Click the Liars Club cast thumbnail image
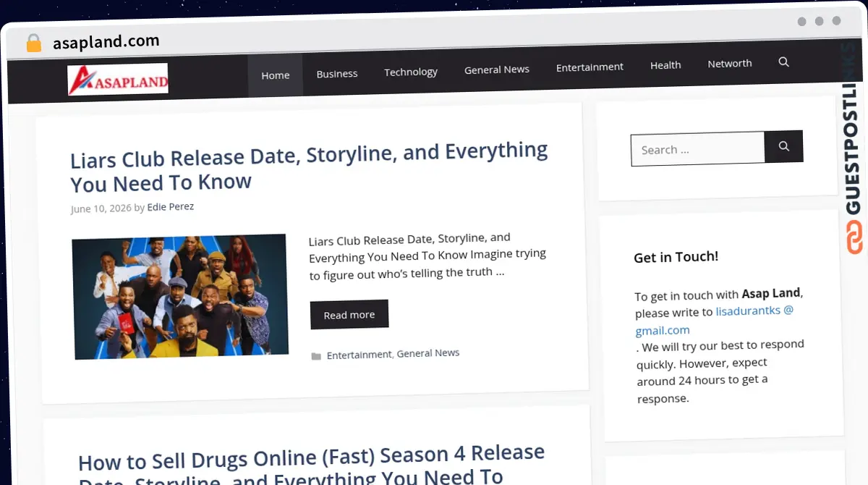The width and height of the screenshot is (868, 485). [x=179, y=296]
